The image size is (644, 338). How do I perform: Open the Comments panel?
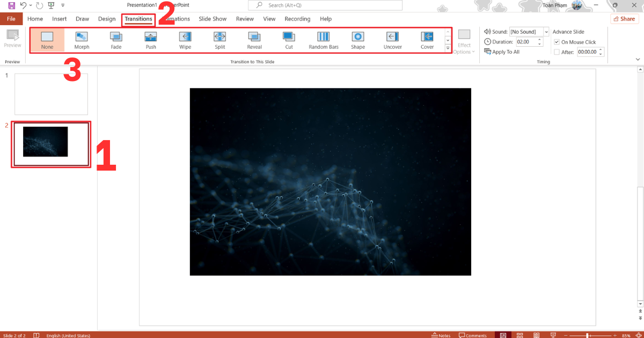coord(473,335)
